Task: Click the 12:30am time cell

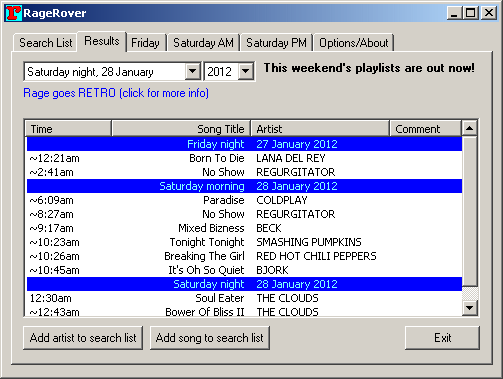Action: pos(51,298)
